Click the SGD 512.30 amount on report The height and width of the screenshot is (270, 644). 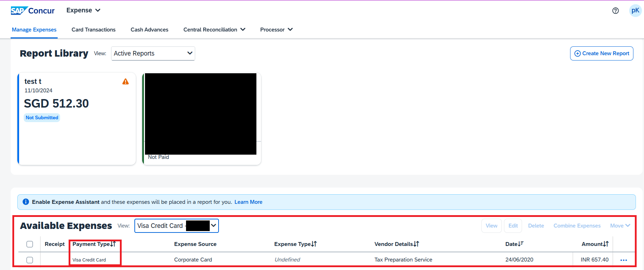click(57, 104)
